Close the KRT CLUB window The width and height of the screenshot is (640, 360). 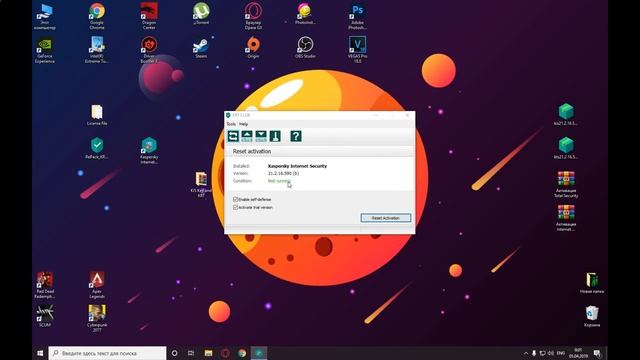[407, 116]
